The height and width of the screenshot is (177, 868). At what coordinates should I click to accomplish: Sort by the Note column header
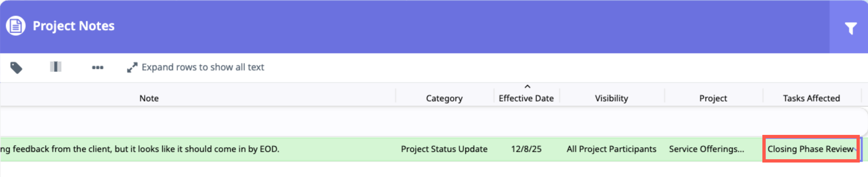pyautogui.click(x=149, y=98)
